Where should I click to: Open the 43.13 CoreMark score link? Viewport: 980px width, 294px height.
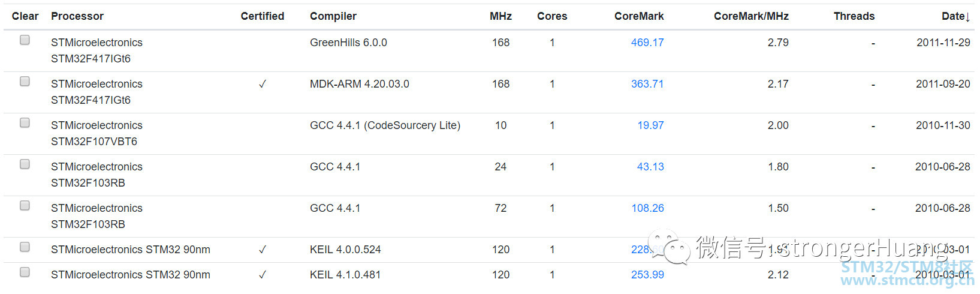click(x=650, y=167)
